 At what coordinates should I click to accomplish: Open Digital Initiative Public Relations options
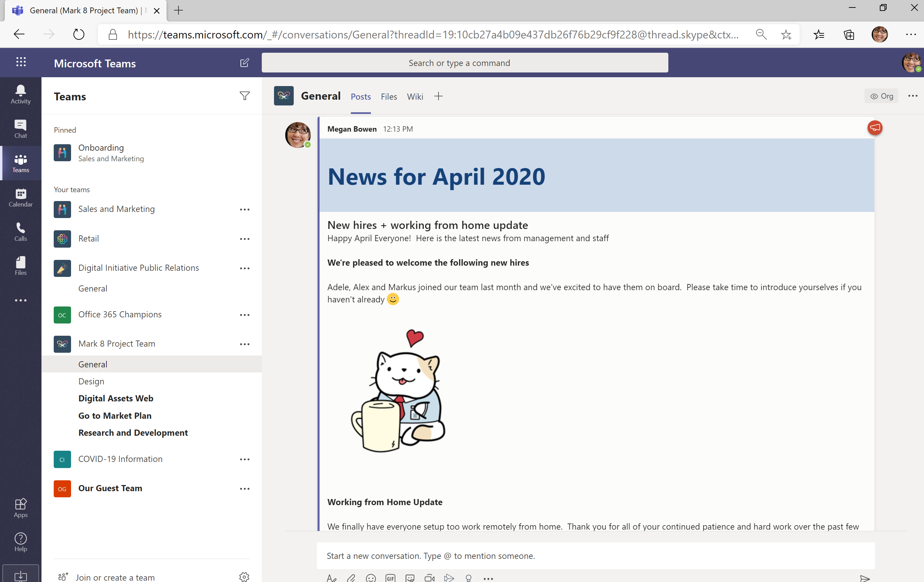click(x=244, y=268)
